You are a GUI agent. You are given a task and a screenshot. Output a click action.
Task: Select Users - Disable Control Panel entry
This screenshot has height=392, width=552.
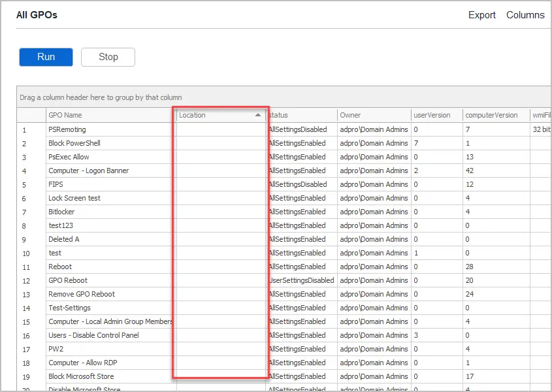click(x=93, y=336)
